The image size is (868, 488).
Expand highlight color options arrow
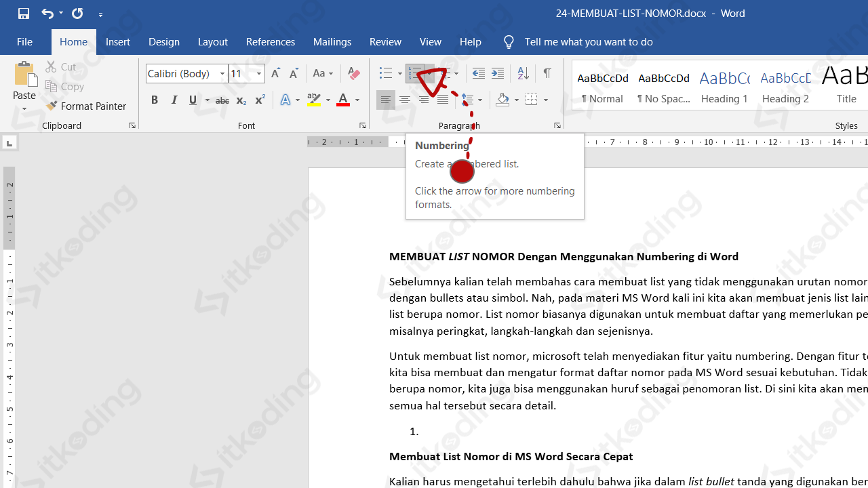coord(328,100)
